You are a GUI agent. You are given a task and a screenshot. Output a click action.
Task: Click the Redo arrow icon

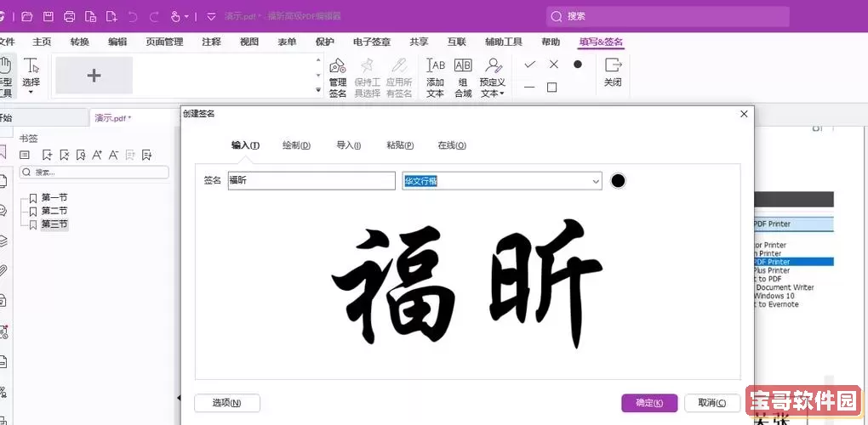pyautogui.click(x=154, y=17)
